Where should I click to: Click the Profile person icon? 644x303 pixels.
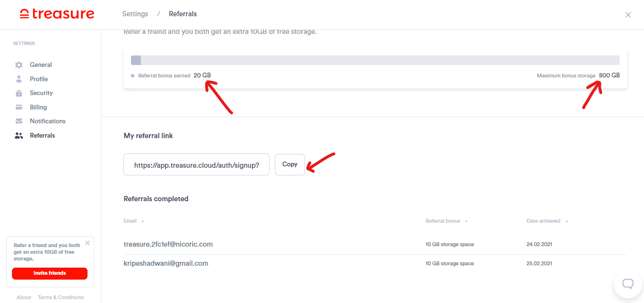click(x=19, y=79)
